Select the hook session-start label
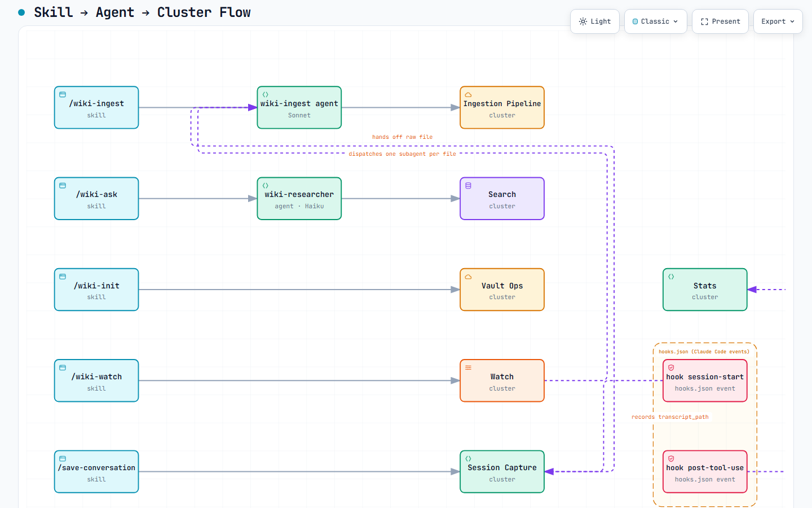Screen dimensions: 812x508 [705, 376]
